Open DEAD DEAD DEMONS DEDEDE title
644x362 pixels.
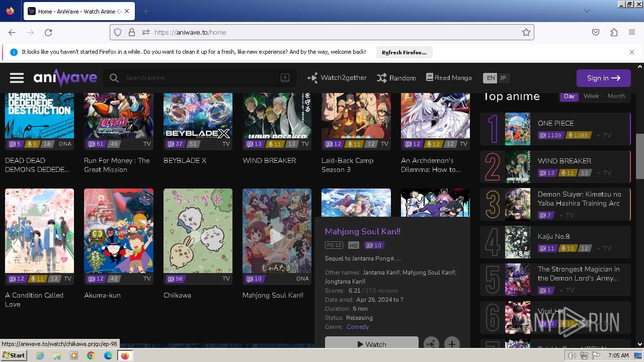coord(37,165)
